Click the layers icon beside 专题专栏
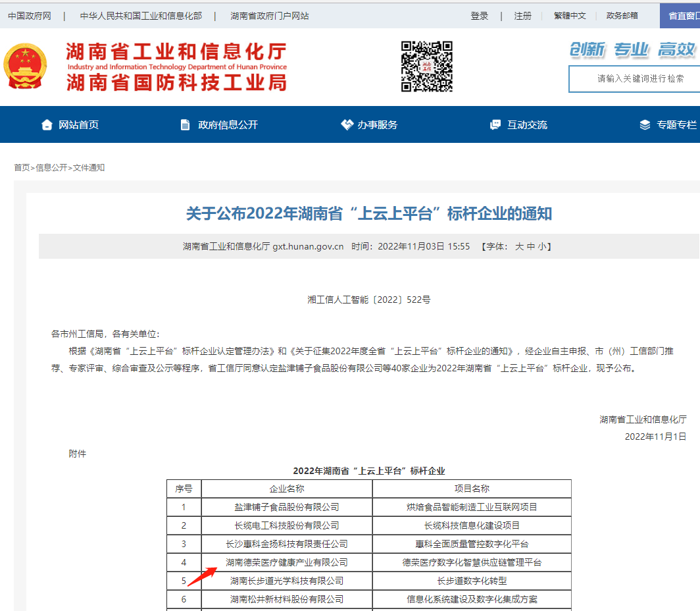The width and height of the screenshot is (700, 611). pyautogui.click(x=645, y=125)
